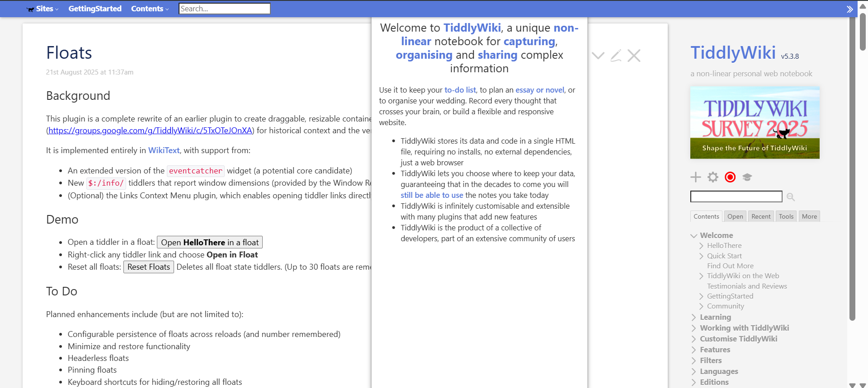This screenshot has width=868, height=388.
Task: Open Testimonials and Reviews entry
Action: [747, 286]
